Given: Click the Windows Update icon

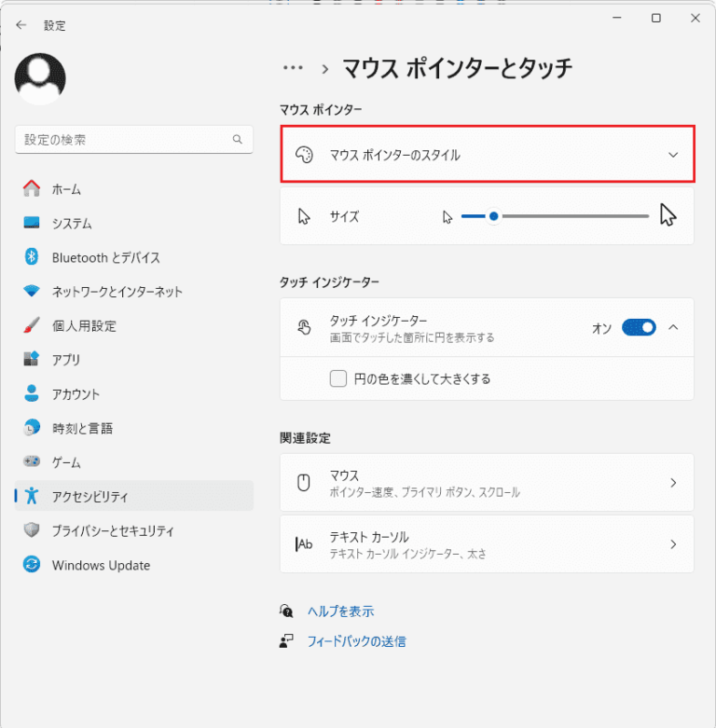Looking at the screenshot, I should click(32, 565).
